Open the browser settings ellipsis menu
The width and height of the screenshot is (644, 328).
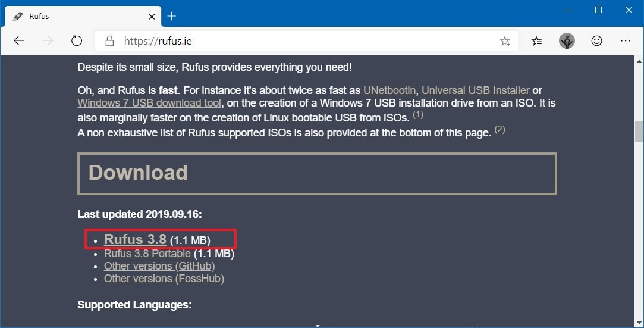click(626, 41)
